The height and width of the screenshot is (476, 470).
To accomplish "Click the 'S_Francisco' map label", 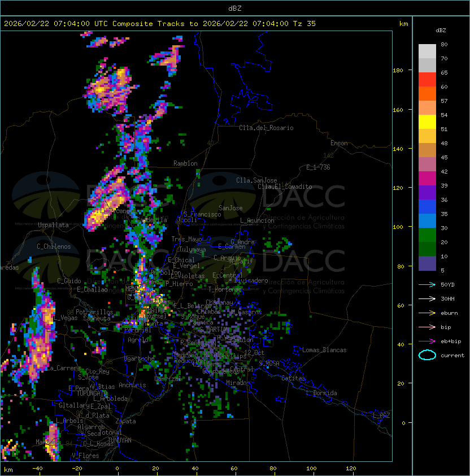I will tap(202, 214).
